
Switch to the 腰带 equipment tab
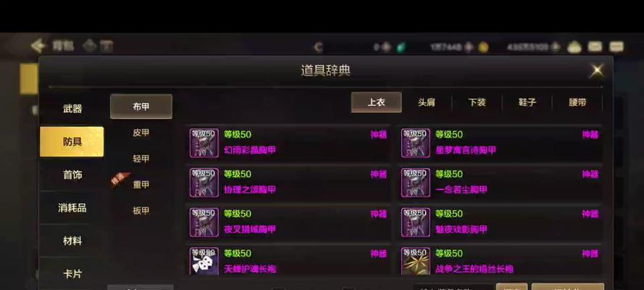point(577,103)
